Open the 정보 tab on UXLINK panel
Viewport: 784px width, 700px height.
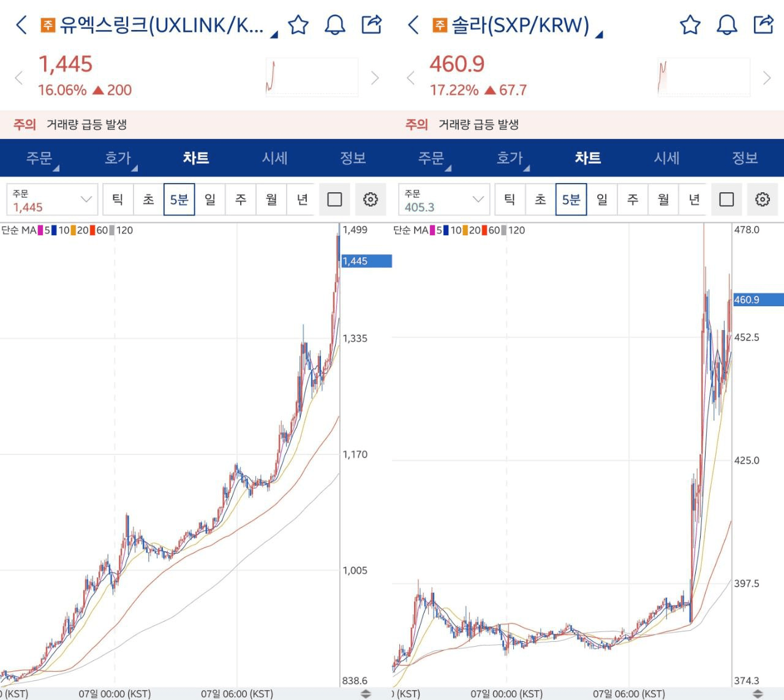tap(353, 158)
